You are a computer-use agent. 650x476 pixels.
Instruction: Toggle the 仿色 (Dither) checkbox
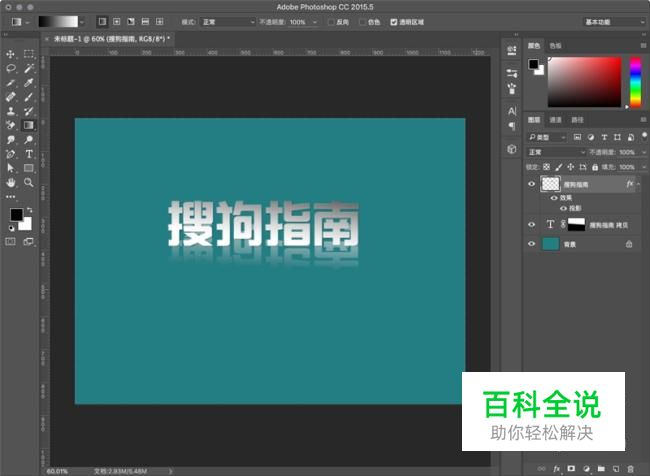[362, 22]
